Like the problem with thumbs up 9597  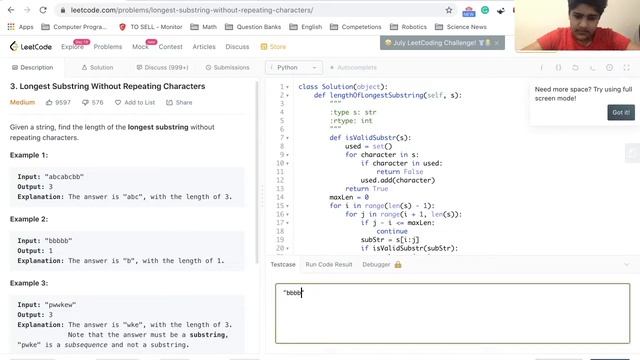coord(58,102)
